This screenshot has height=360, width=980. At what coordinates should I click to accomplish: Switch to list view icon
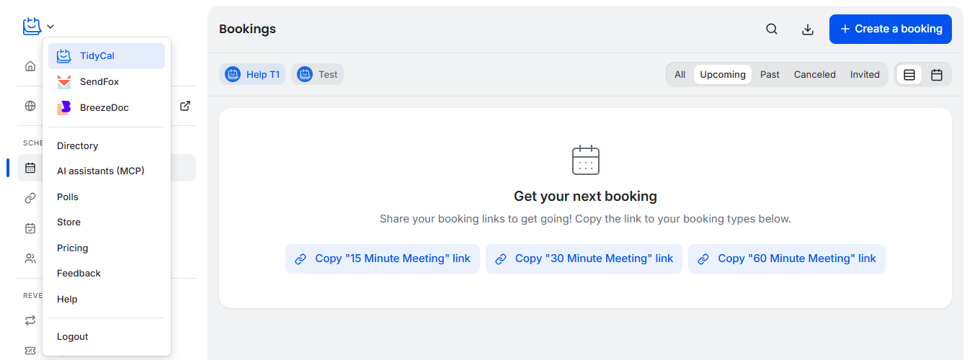click(x=909, y=75)
